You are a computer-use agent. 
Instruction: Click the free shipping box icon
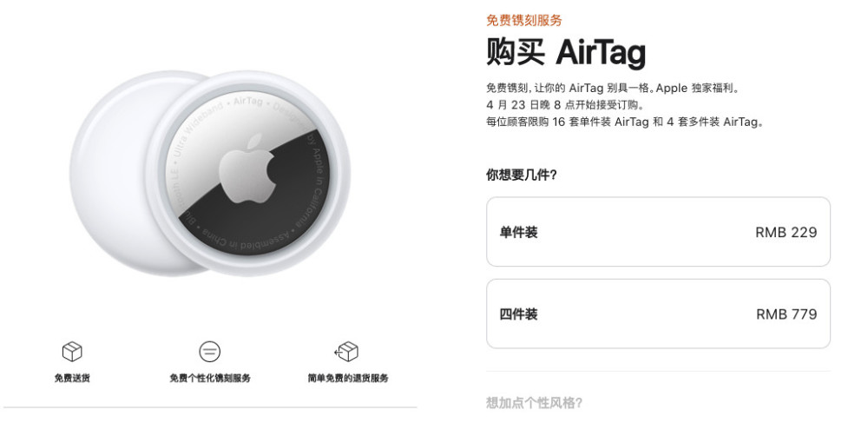coord(71,352)
